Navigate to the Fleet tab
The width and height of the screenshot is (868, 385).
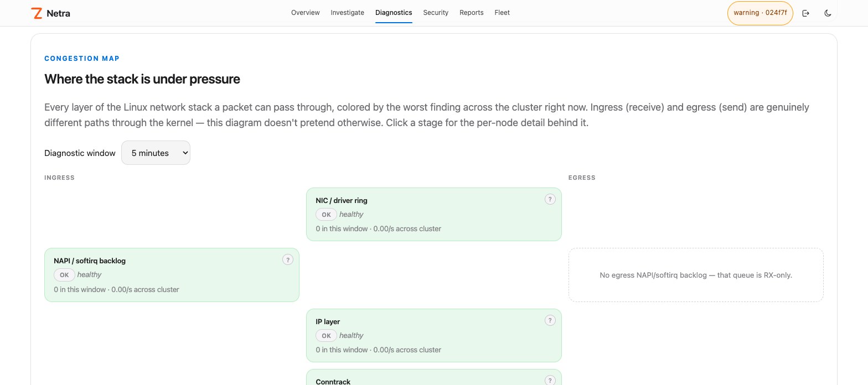click(x=502, y=12)
